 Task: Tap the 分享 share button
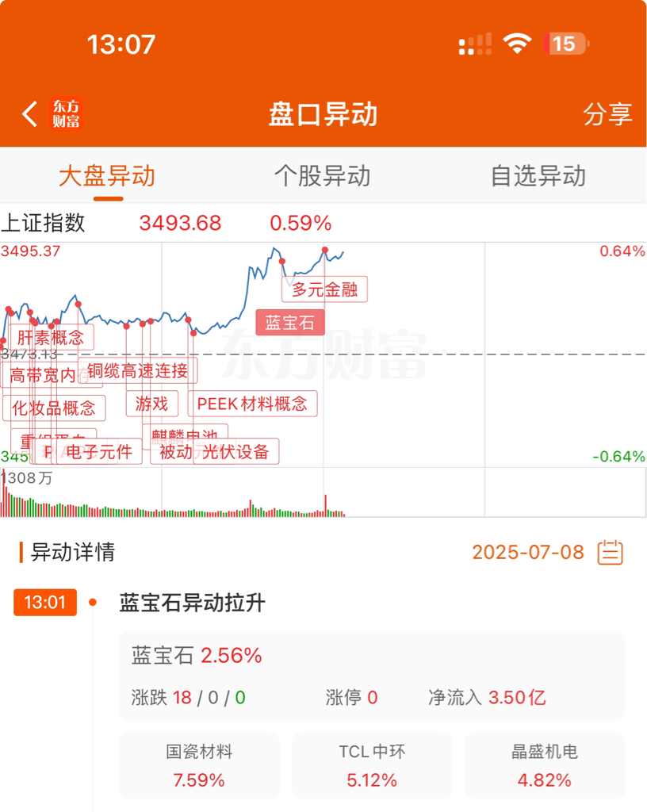coord(607,114)
